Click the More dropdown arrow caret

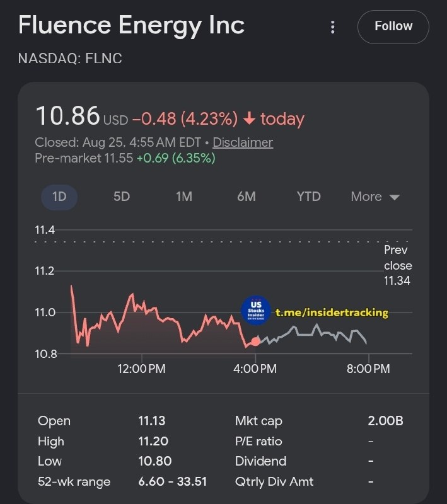pos(395,197)
